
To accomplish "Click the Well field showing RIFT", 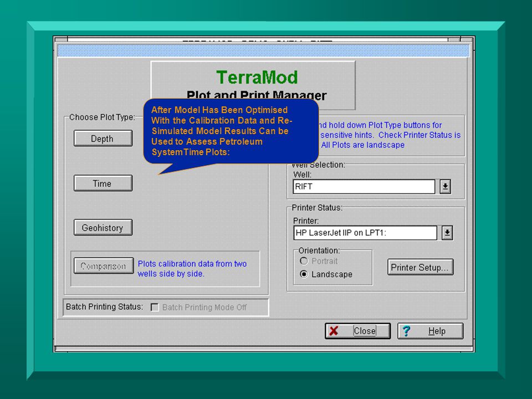I will pos(364,187).
